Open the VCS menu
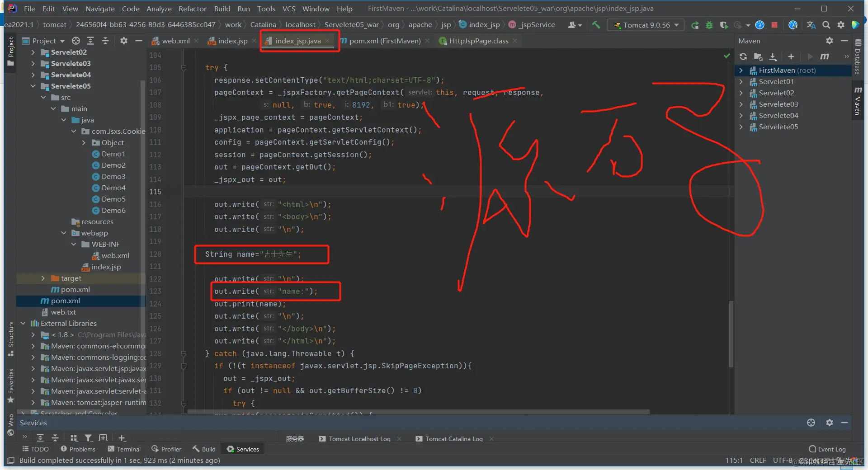 (x=289, y=9)
